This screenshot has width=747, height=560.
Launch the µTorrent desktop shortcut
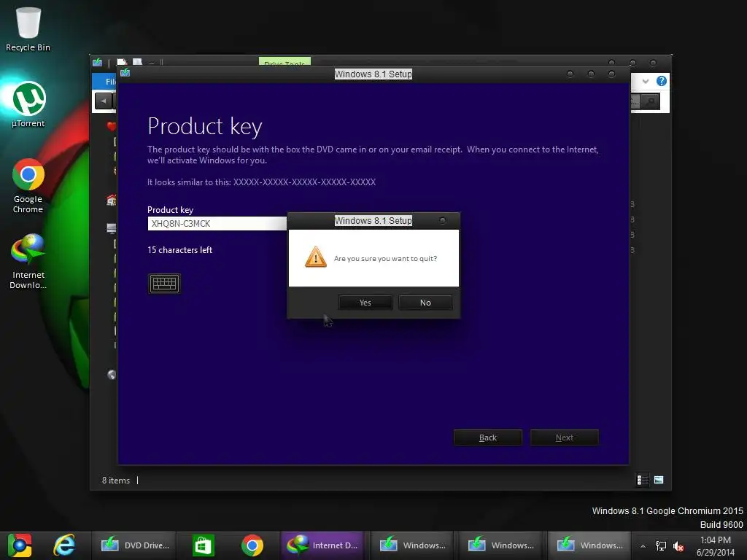[x=28, y=105]
